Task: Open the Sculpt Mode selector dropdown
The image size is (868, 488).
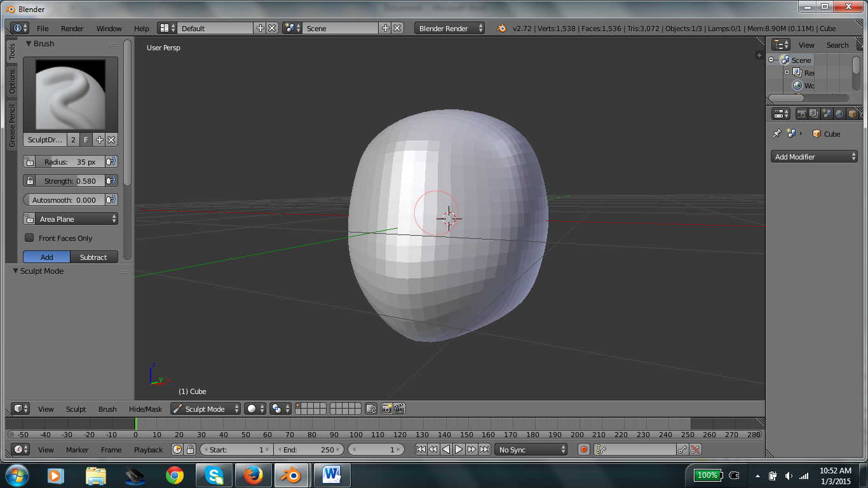Action: coord(205,409)
